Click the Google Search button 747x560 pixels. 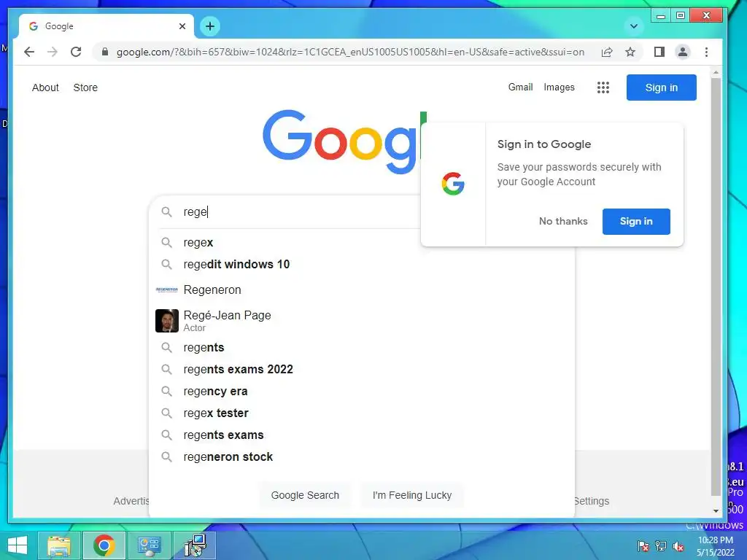coord(305,495)
